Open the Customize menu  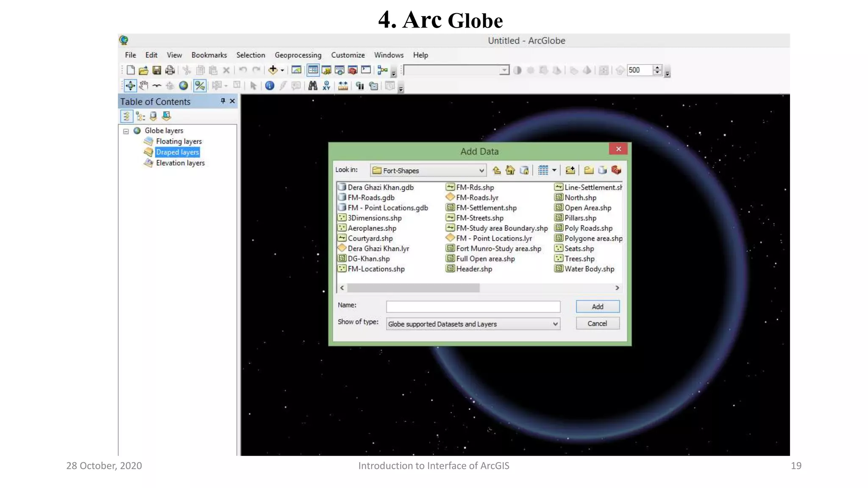pyautogui.click(x=348, y=55)
